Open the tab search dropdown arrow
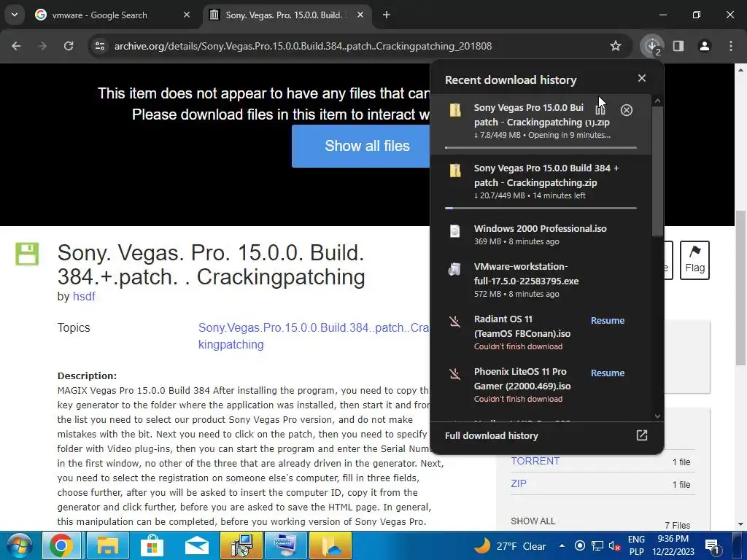 click(x=15, y=15)
